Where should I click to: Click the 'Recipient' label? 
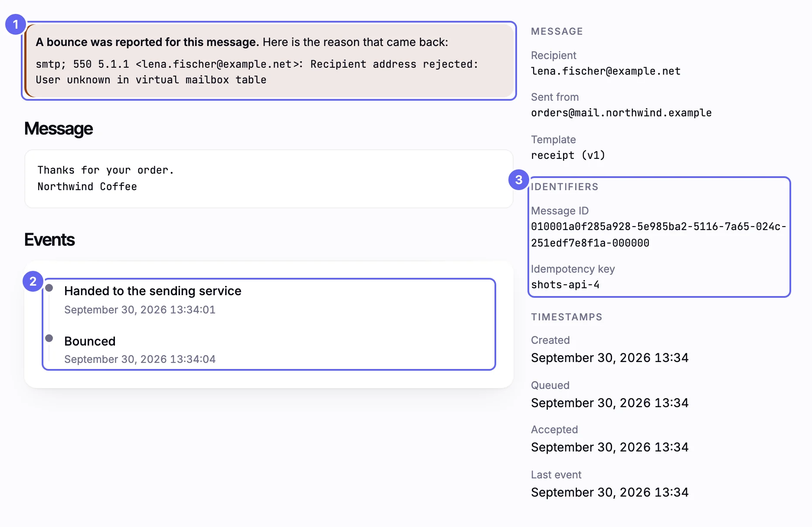tap(553, 56)
